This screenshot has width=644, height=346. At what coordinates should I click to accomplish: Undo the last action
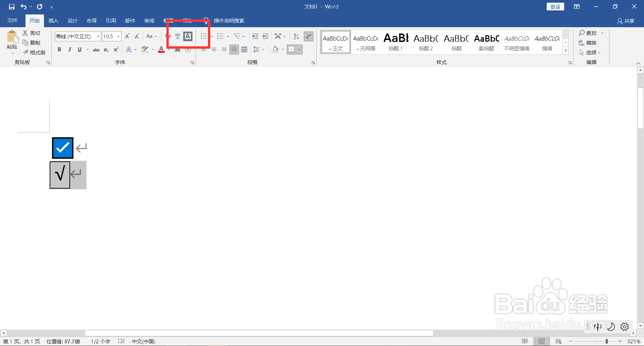point(23,7)
